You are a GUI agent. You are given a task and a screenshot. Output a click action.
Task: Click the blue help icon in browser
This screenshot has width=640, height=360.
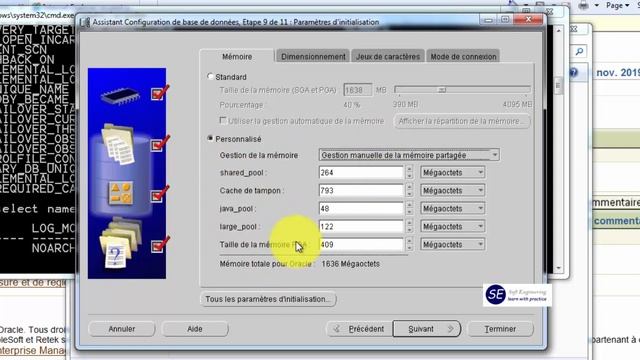[574, 73]
